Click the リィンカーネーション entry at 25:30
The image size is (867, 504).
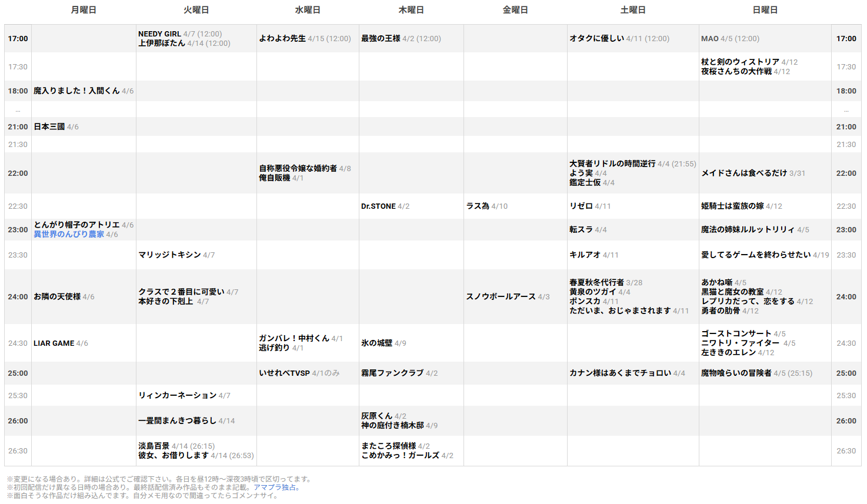point(177,396)
